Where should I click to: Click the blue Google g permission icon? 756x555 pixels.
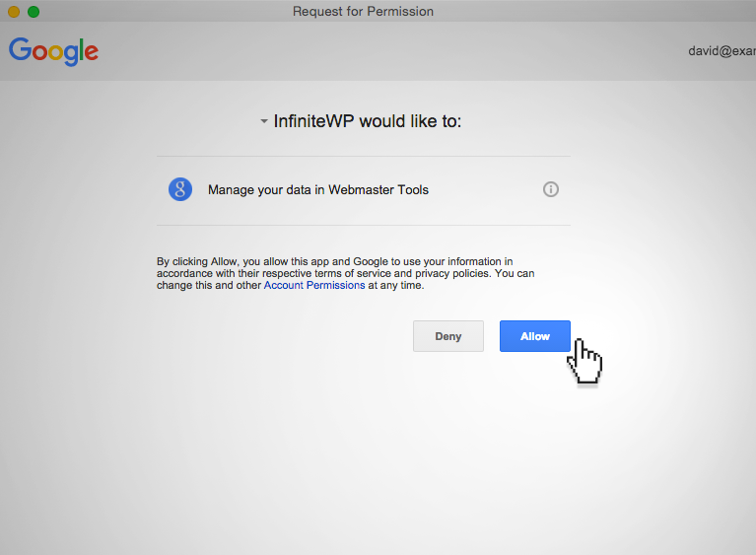pos(180,189)
